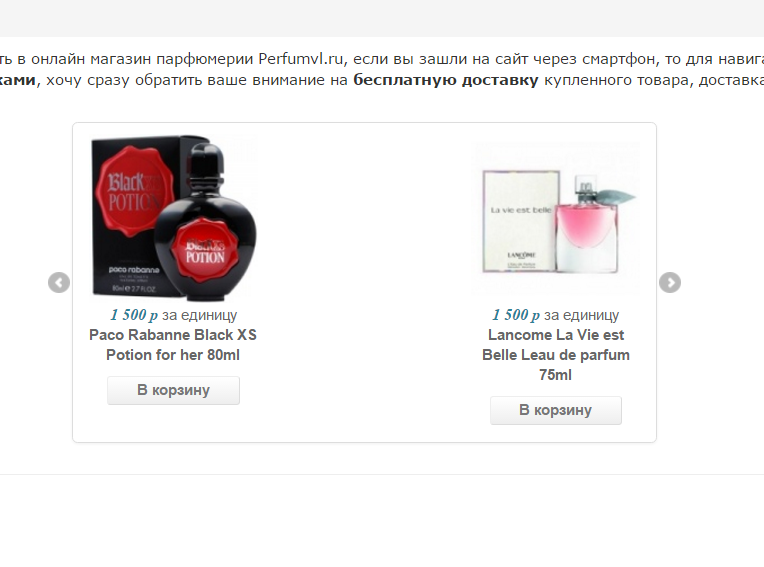Click the bold 'бесплатную доставку' text
The image size is (764, 567).
point(445,80)
